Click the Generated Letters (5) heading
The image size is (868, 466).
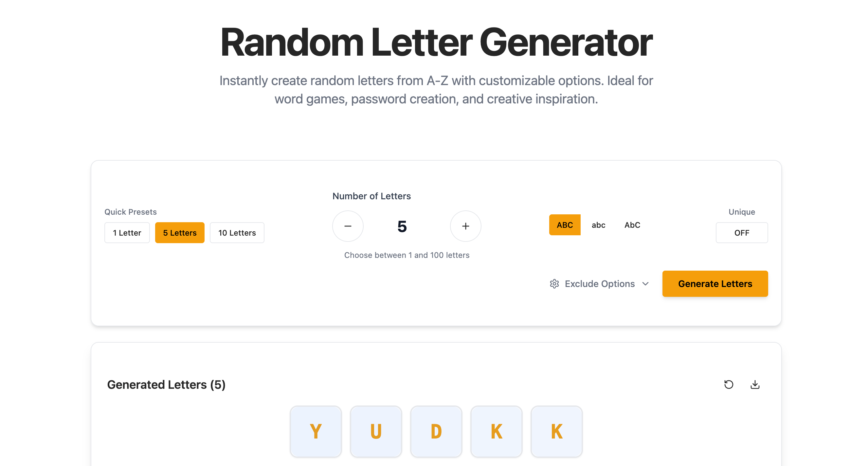coord(167,385)
